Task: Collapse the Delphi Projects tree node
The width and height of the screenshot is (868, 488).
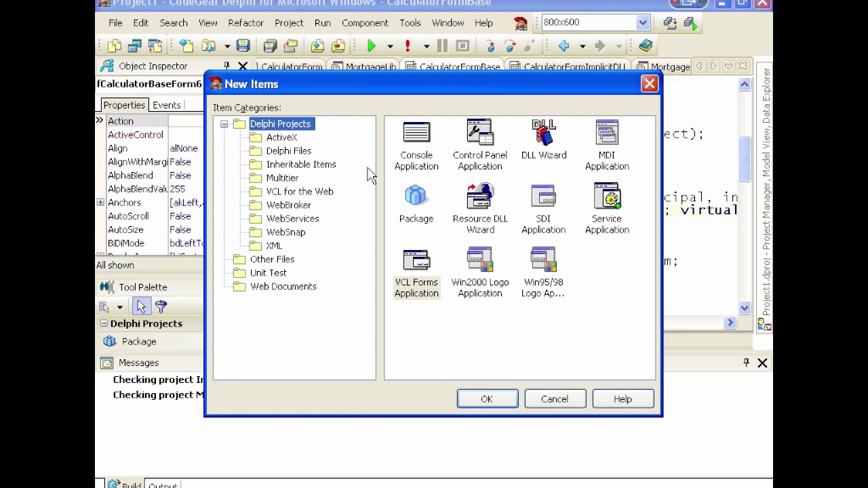Action: [224, 124]
